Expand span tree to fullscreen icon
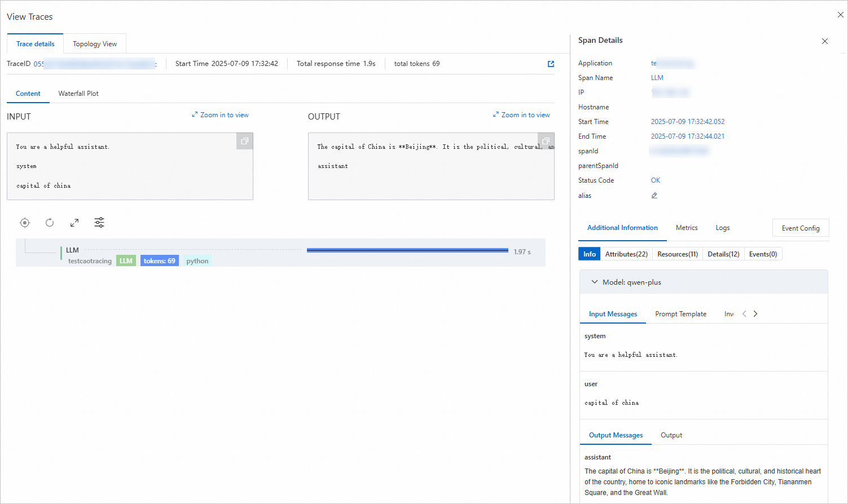848x504 pixels. (x=74, y=223)
